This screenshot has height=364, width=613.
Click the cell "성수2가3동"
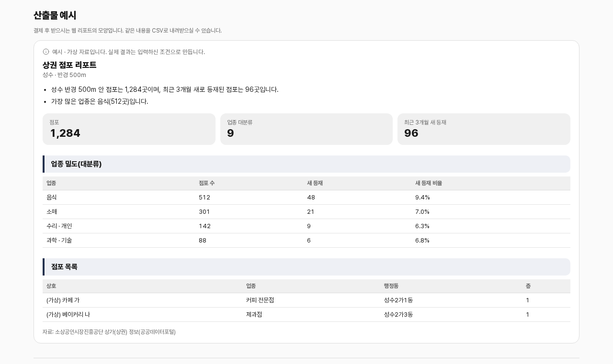pos(398,315)
